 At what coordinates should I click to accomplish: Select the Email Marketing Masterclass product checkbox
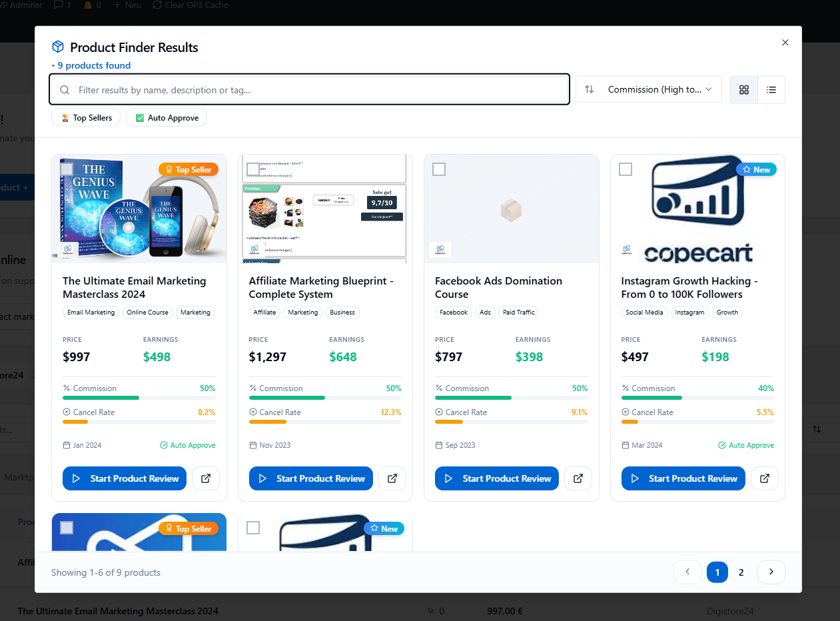pos(67,169)
